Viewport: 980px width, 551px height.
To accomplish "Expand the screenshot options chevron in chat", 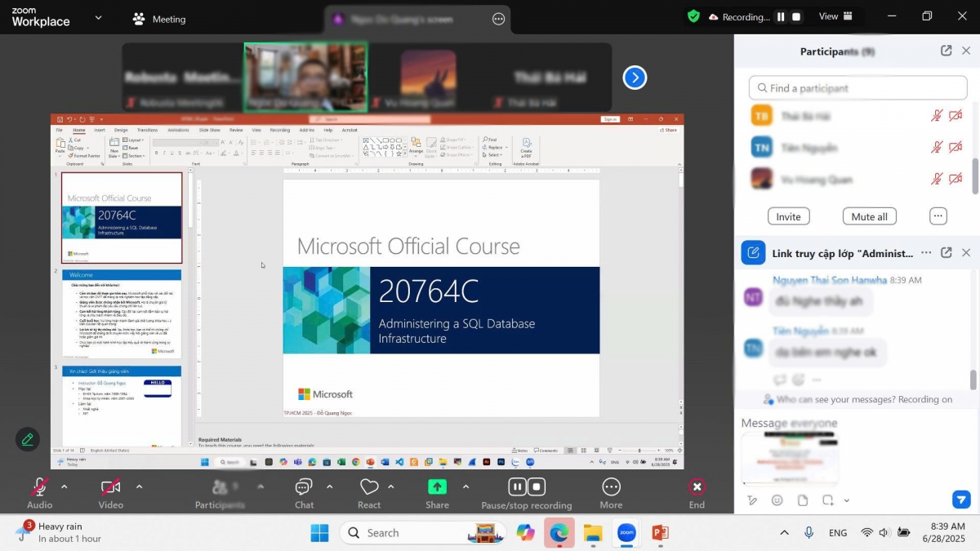I will pos(847,500).
